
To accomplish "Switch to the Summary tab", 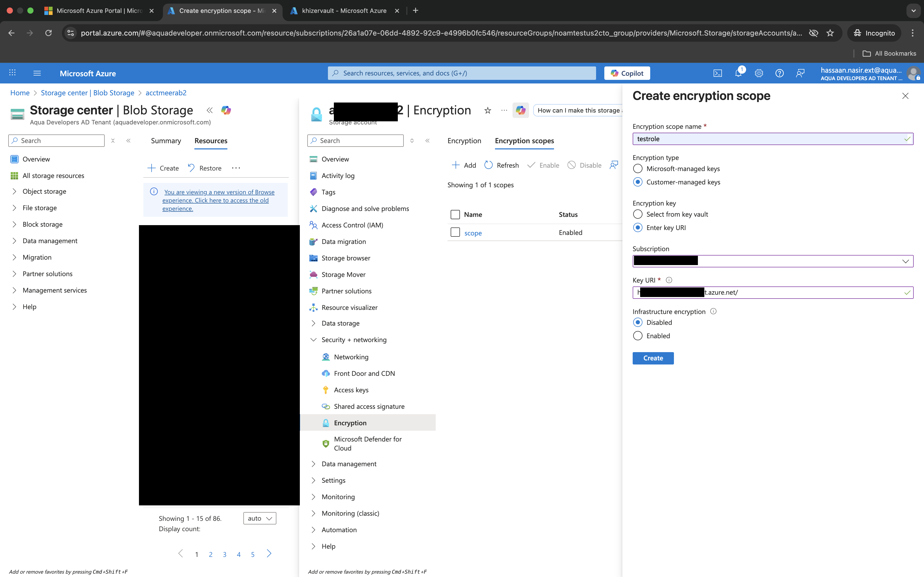I will 166,141.
